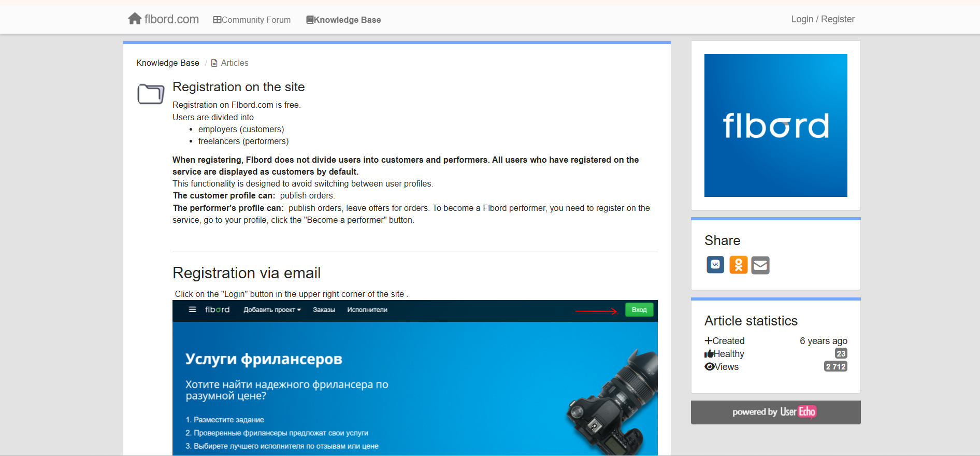Share the article via the email envelope icon
The width and height of the screenshot is (980, 456).
coord(760,265)
